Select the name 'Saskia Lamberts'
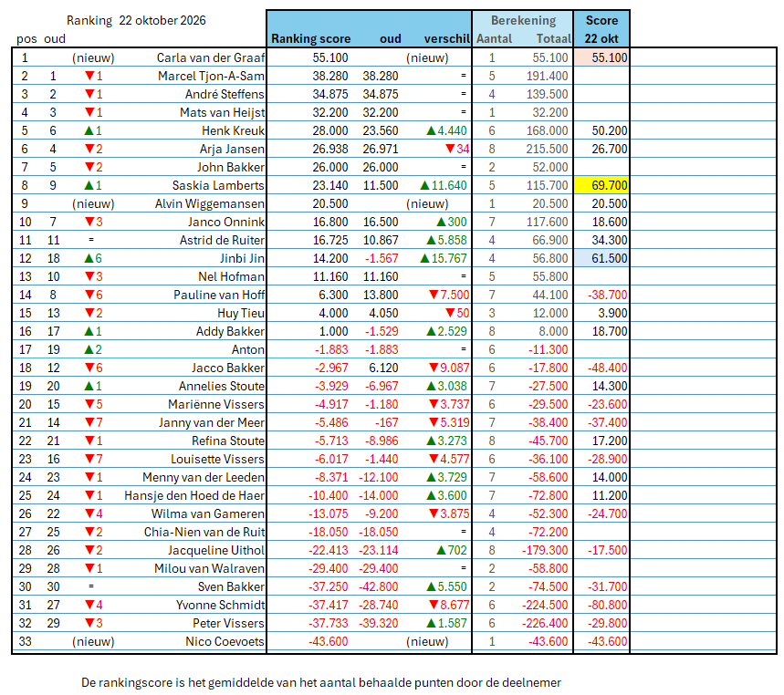 coord(218,185)
